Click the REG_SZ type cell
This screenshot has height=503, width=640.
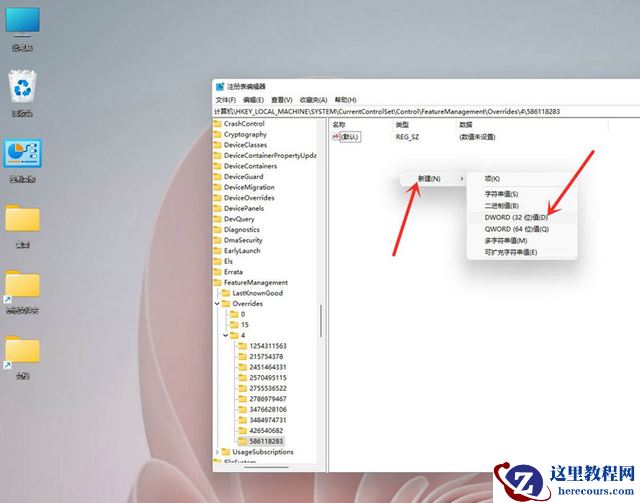coord(407,137)
